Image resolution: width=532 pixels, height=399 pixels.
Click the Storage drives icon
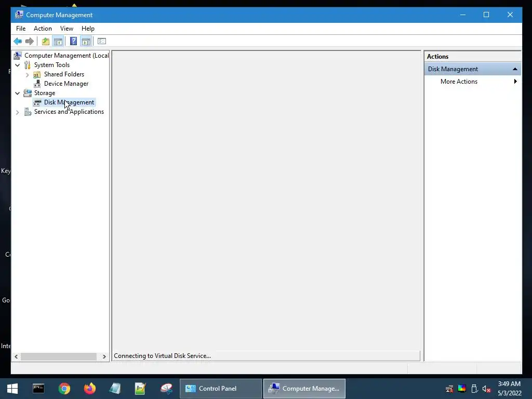pyautogui.click(x=27, y=93)
